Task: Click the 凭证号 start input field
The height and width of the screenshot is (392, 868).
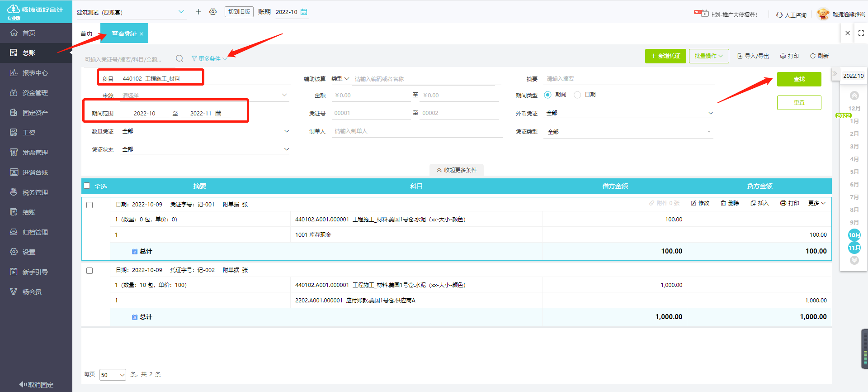Action: point(371,113)
